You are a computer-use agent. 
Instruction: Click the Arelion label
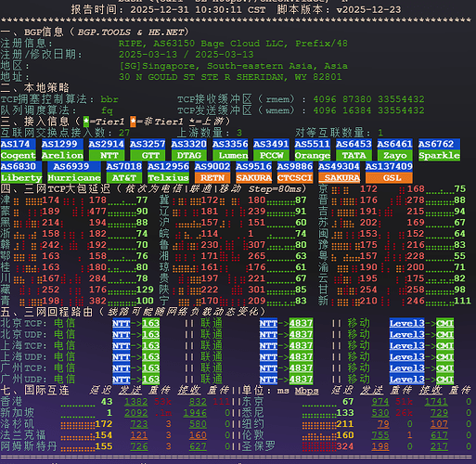[x=62, y=155]
